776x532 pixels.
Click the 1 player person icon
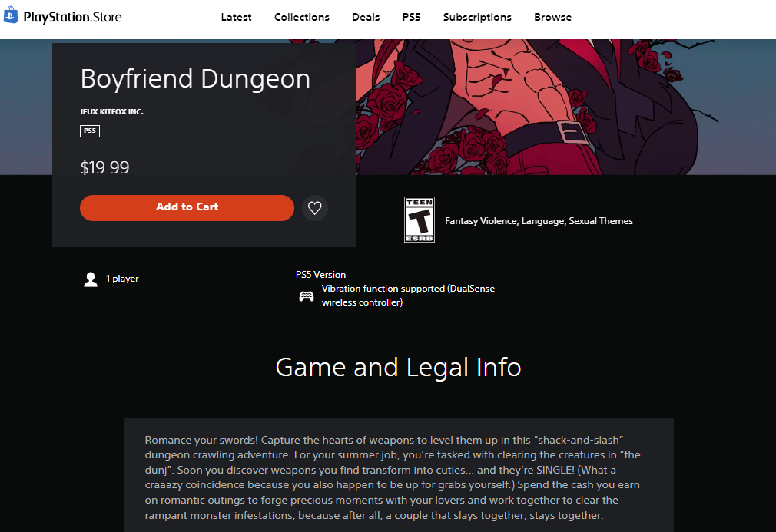coord(91,279)
